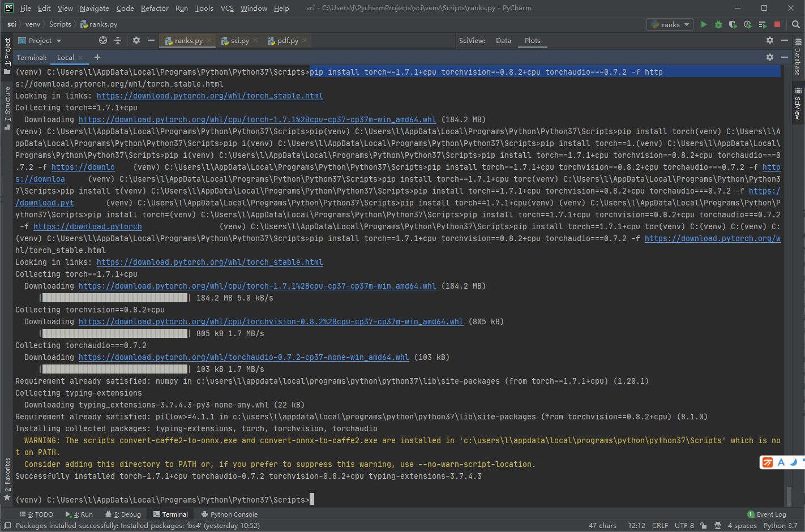Open Python 3.7 interpreter selector
Viewport: 805px width, 532px height.
point(780,526)
